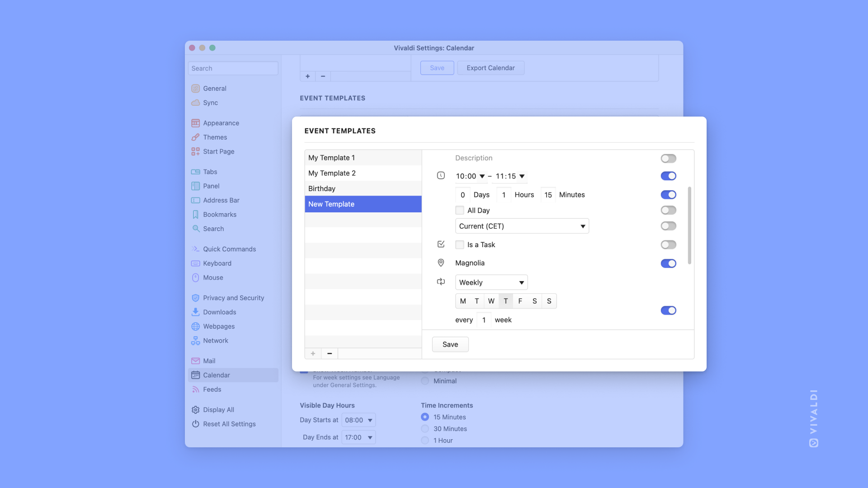
Task: Click the location pin icon next to Magnolia
Action: tap(441, 263)
